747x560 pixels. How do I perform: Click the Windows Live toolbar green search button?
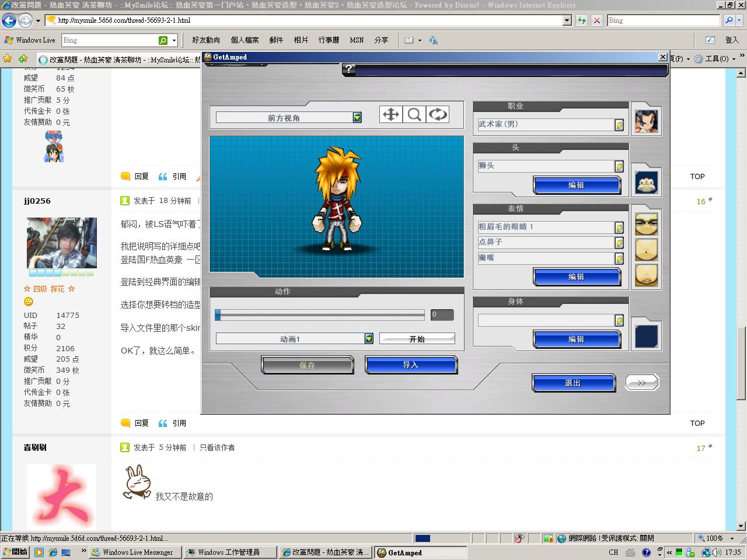163,40
